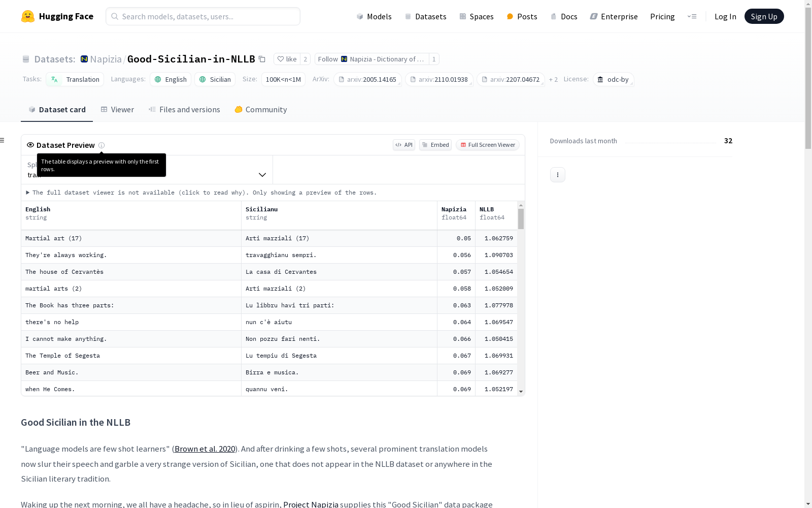Select the cell 'They're always working.'

tap(131, 255)
